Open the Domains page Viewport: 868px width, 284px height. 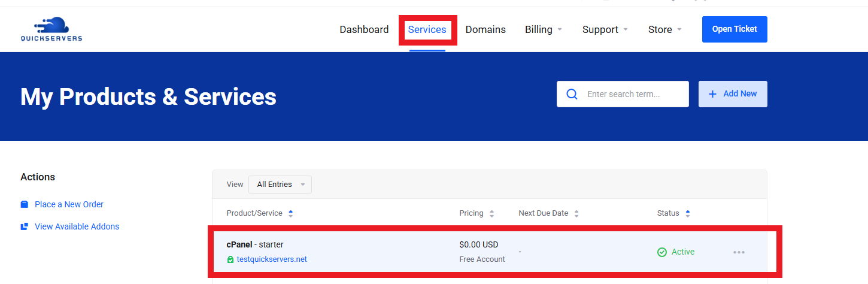[485, 29]
